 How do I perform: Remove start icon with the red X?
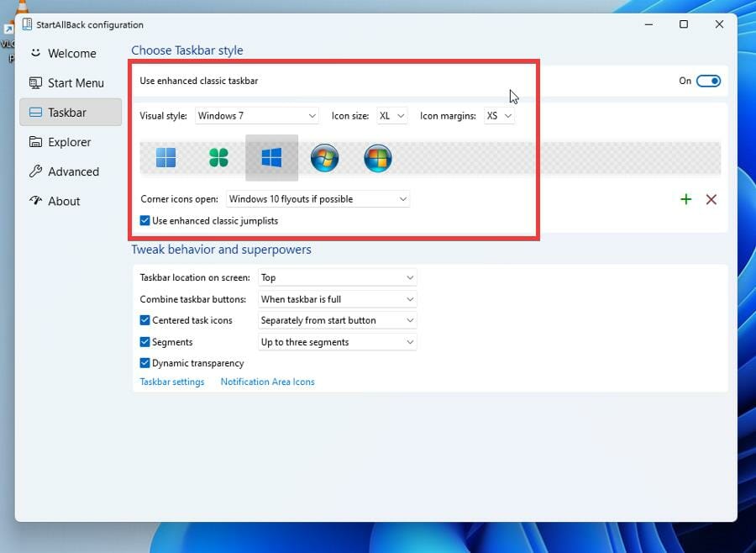711,199
